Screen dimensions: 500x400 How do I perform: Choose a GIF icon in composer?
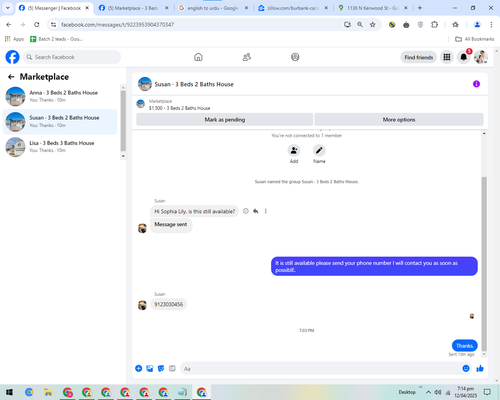[x=172, y=368]
